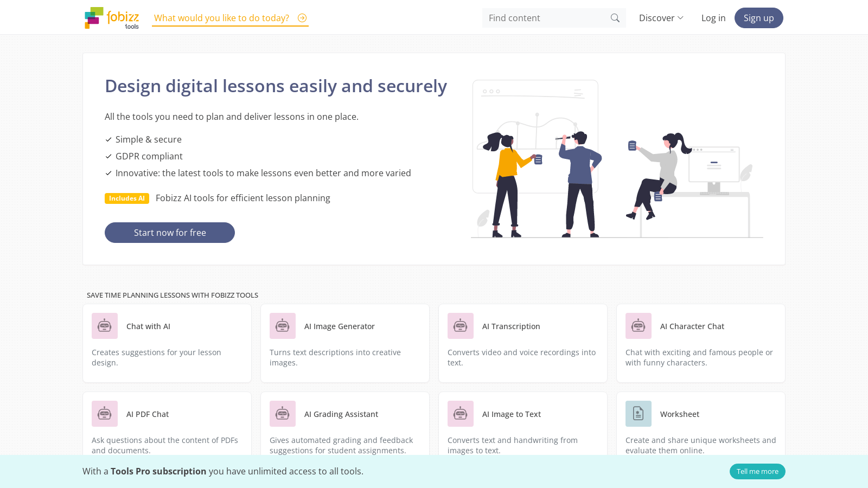The image size is (868, 488).
Task: Click the arrow icon beside 'What would you like to do today?'
Action: coord(302,18)
